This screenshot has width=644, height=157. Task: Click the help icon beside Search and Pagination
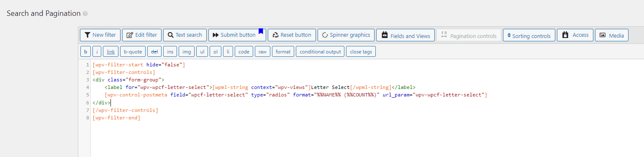coord(85,13)
